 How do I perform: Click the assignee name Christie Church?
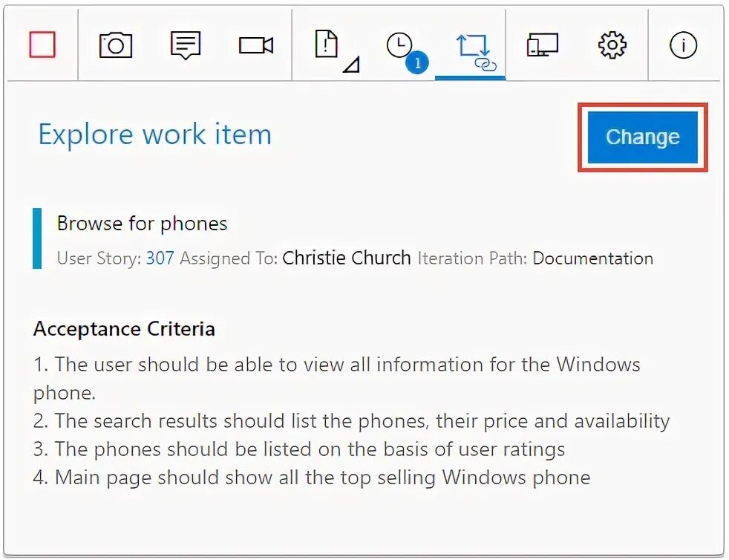tap(347, 258)
